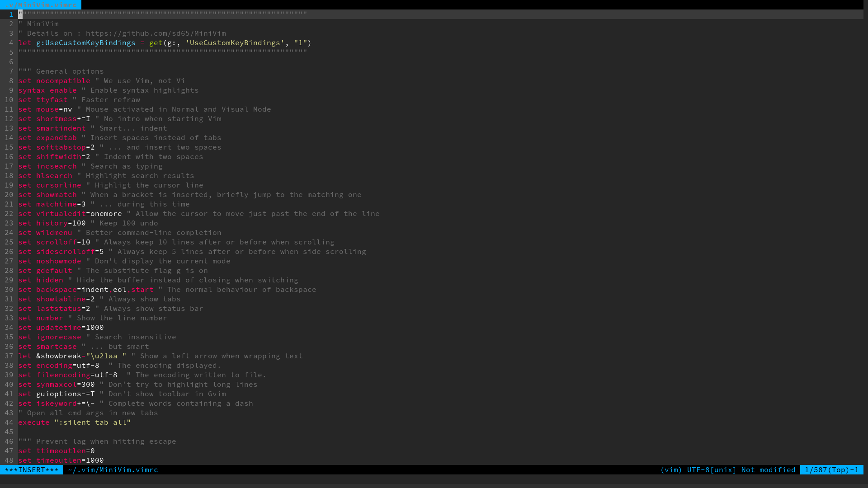Screen dimensions: 868x488
Task: Open the github.com/sd65/MiniVim URL on line 3
Action: pos(156,33)
